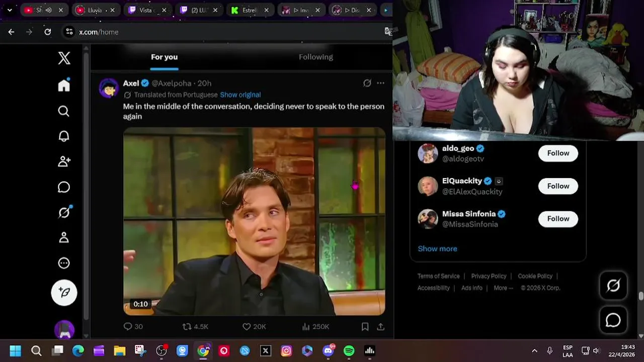644x362 pixels.
Task: Open Terms of Service link
Action: [x=438, y=276]
